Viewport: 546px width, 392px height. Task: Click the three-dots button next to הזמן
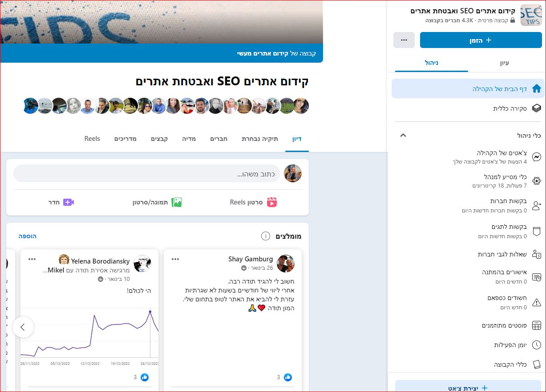[x=404, y=40]
